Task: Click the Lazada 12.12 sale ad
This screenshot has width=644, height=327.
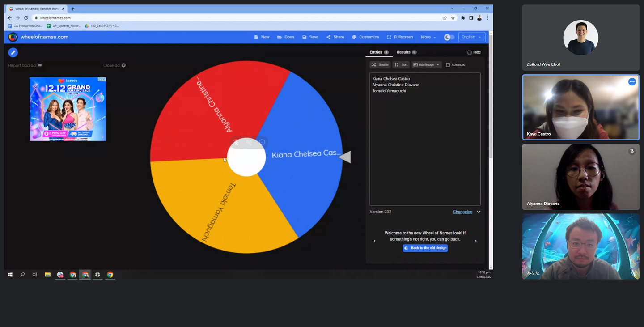Action: pos(68,109)
